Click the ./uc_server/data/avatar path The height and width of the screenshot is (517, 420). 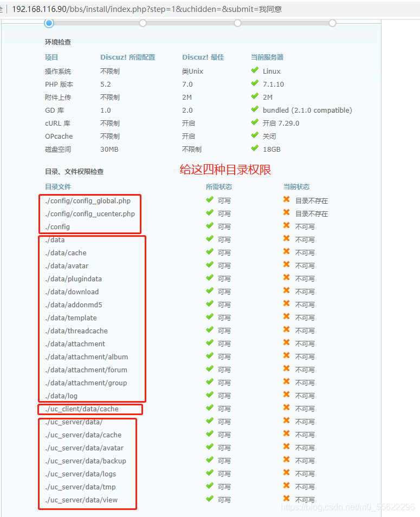(85, 448)
